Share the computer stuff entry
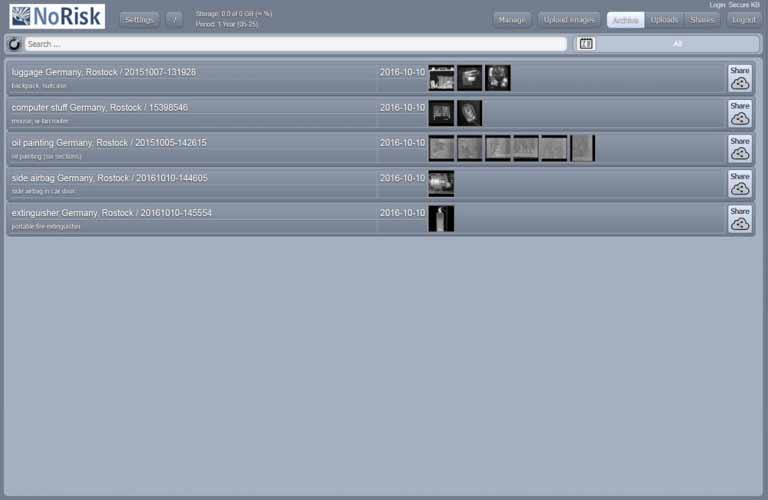 [740, 113]
